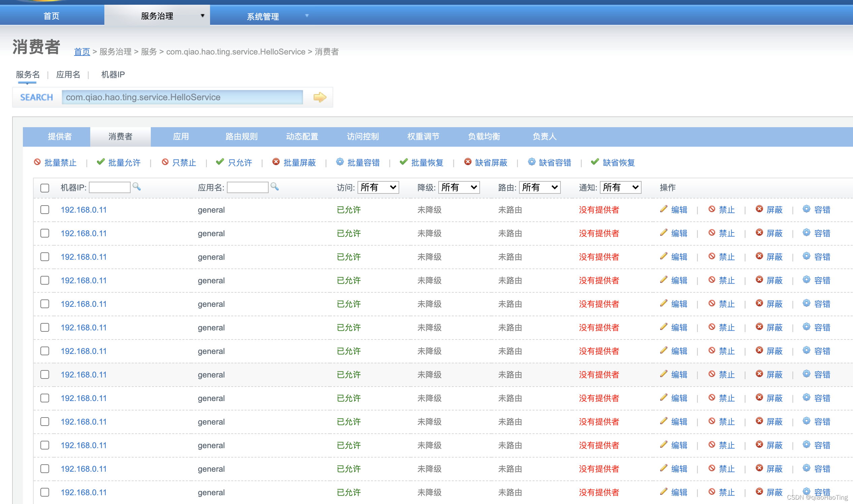This screenshot has height=504, width=853.
Task: Switch to the 提供者 tab
Action: pos(60,137)
